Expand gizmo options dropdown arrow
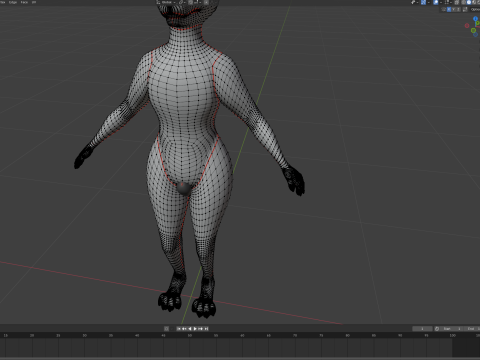 (x=429, y=2)
